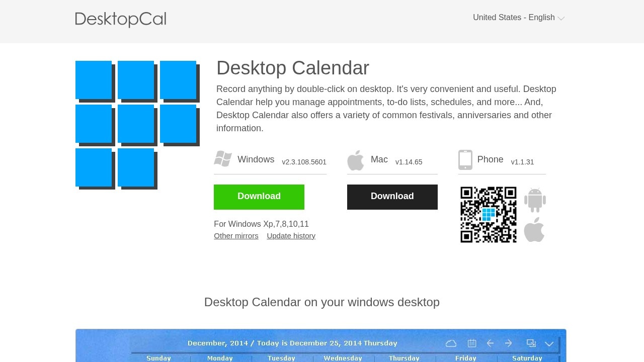Collapse the calendar using the down chevron
This screenshot has width=644, height=362.
[549, 344]
